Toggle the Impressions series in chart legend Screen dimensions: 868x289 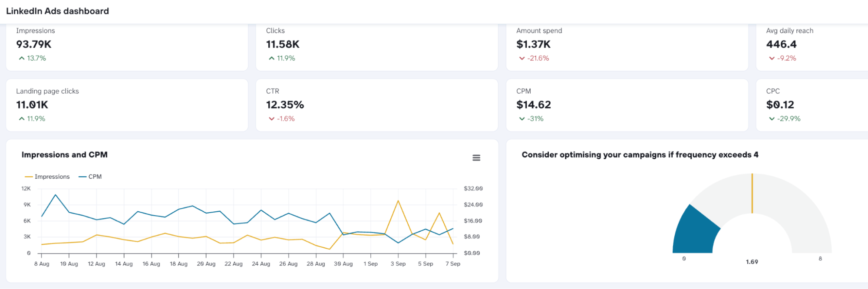point(47,177)
